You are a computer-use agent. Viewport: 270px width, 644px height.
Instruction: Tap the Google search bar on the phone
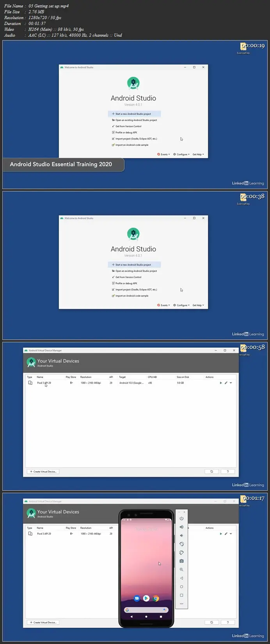pos(146,610)
